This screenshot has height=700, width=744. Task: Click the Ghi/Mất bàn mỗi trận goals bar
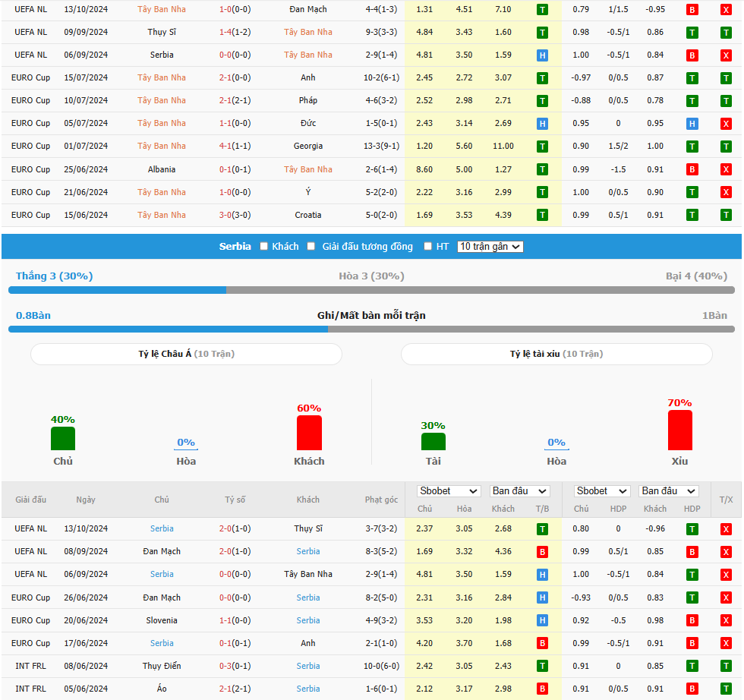pos(371,329)
